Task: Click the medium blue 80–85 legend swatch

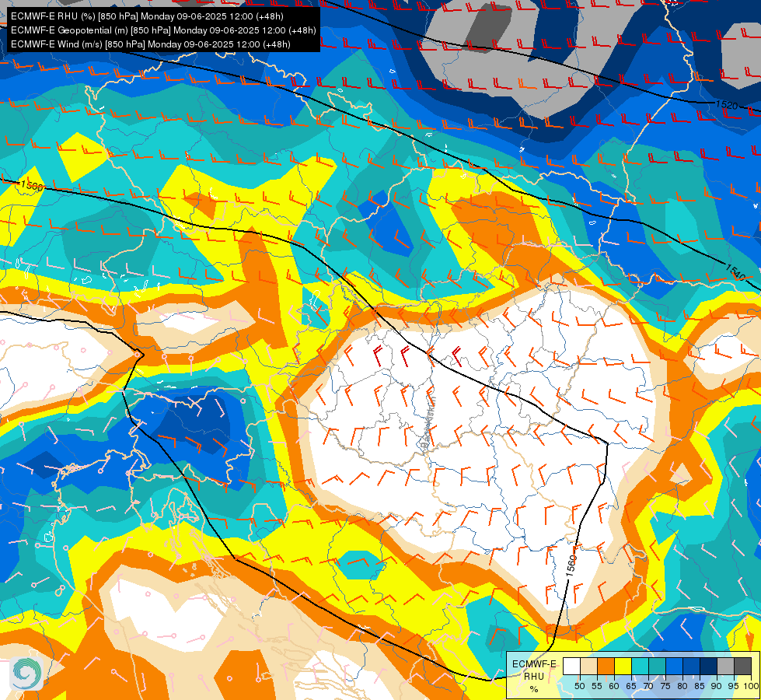Action: pyautogui.click(x=692, y=666)
